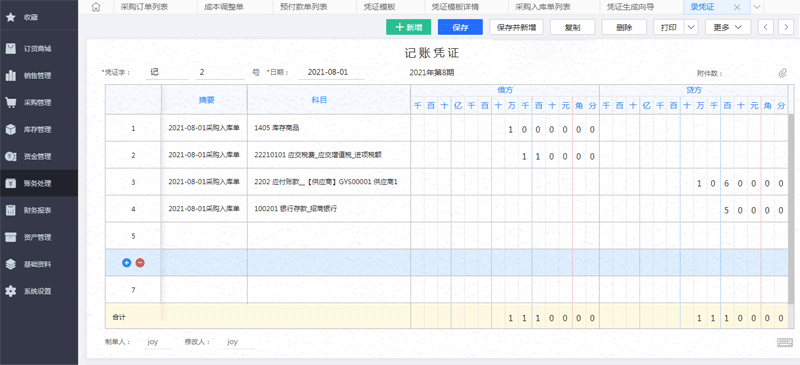Close the 录凭证 tab
800x365 pixels.
click(737, 7)
